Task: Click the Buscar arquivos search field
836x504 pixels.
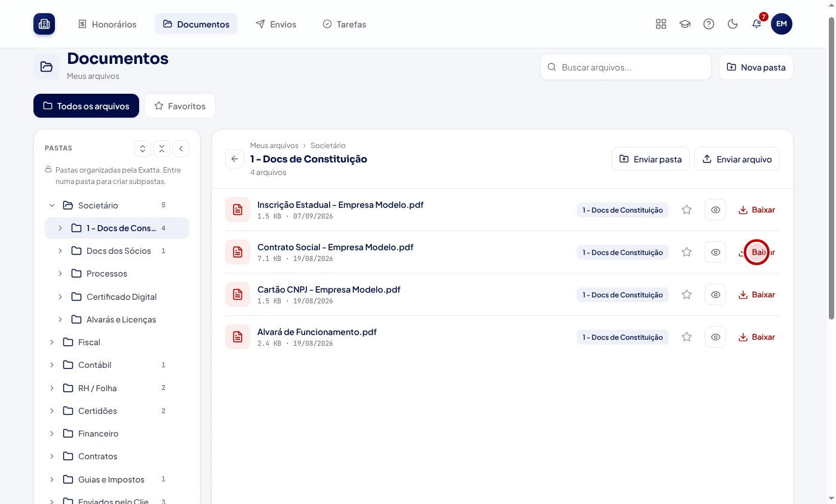Action: (626, 67)
